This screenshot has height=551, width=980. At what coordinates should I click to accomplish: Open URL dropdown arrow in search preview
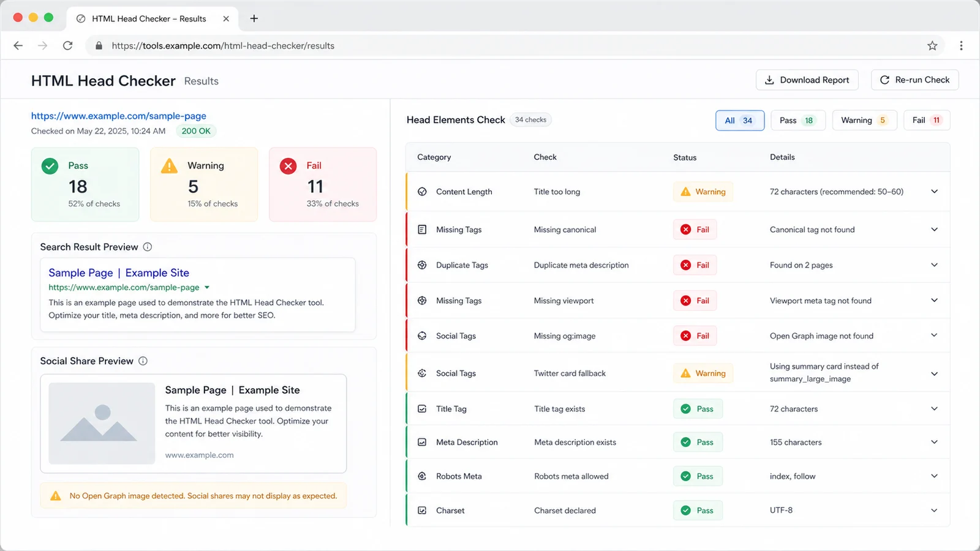point(207,287)
